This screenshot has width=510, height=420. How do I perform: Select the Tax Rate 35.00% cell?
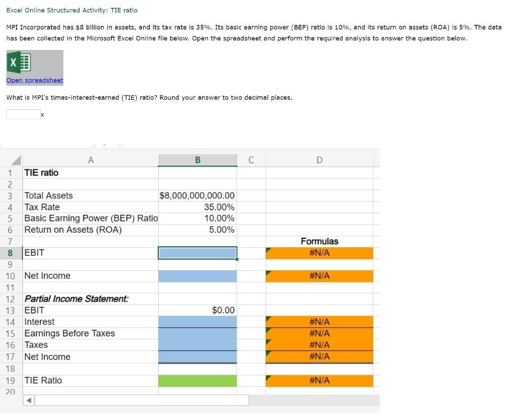click(x=197, y=207)
